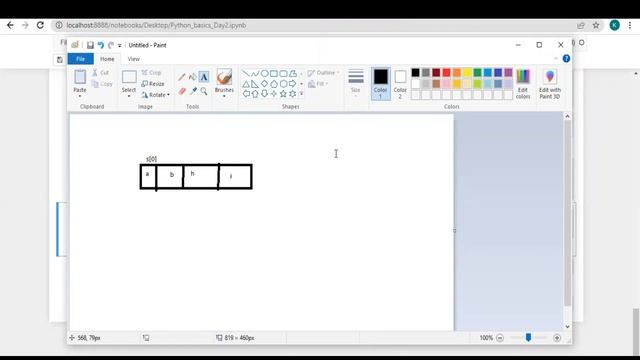Viewport: 640px width, 360px height.
Task: Select the Color picker eyedropper tool
Action: point(193,91)
